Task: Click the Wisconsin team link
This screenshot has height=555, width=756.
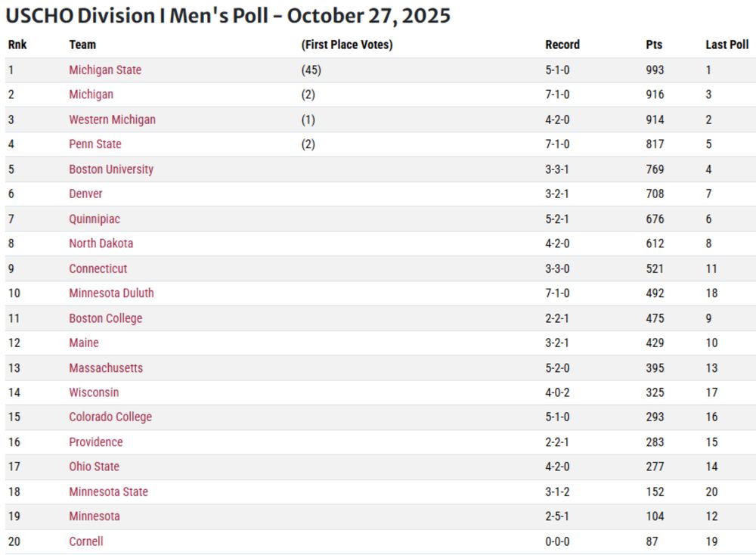Action: point(94,392)
